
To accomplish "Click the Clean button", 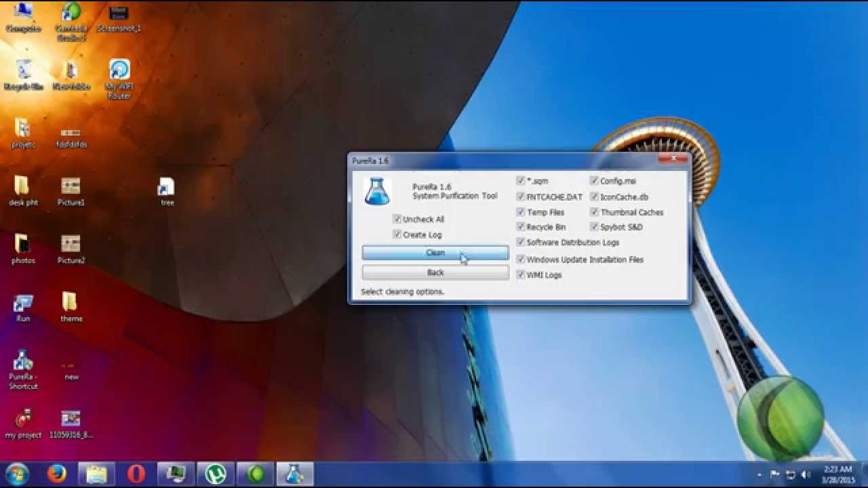I will (435, 253).
